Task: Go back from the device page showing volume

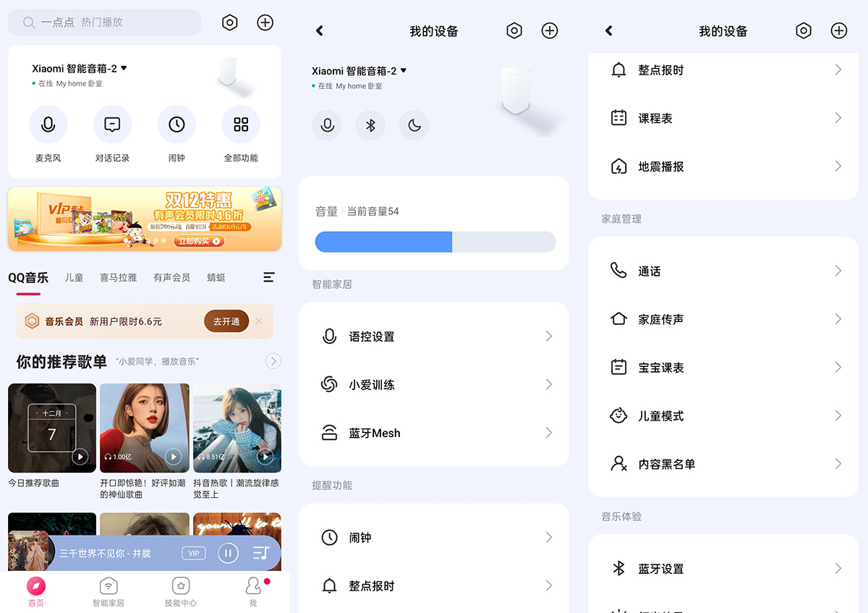Action: (320, 30)
